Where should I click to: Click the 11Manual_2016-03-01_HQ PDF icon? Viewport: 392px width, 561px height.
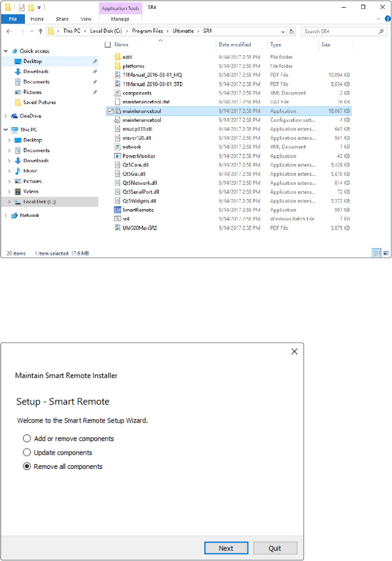pyautogui.click(x=118, y=75)
